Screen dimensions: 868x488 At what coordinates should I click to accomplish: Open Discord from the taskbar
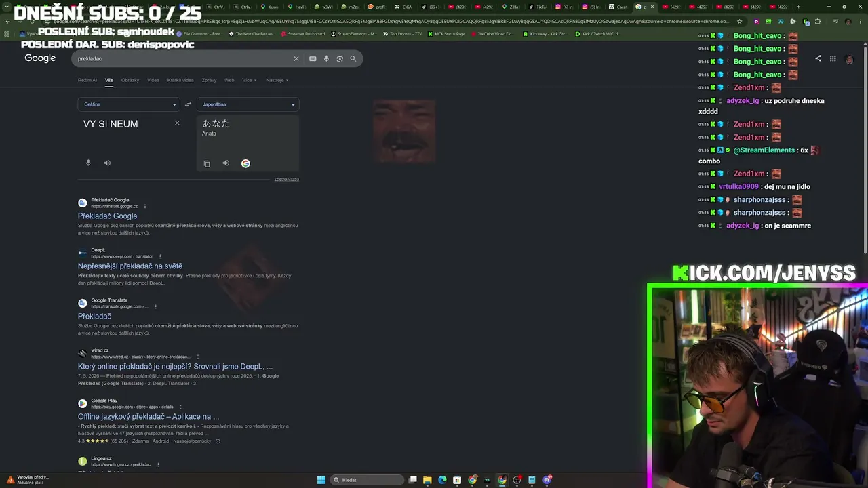[x=547, y=480]
